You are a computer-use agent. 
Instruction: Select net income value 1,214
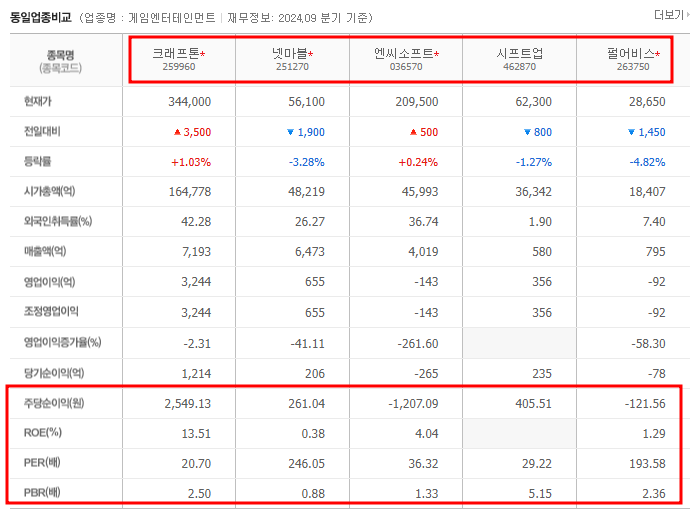tap(197, 374)
